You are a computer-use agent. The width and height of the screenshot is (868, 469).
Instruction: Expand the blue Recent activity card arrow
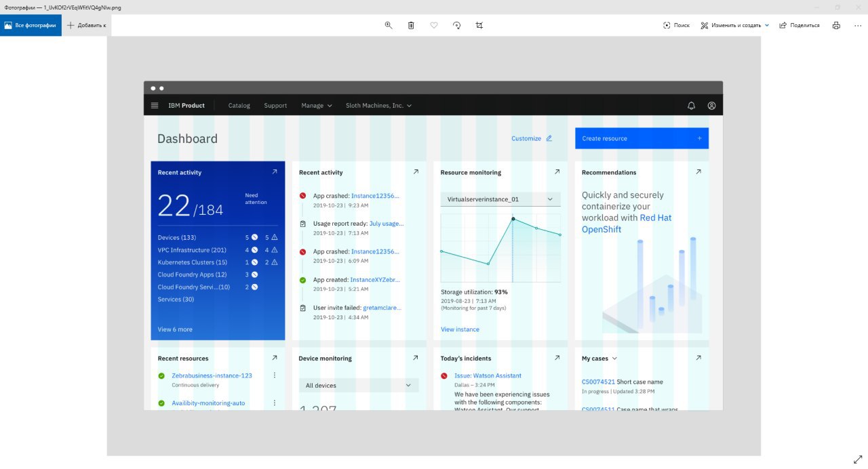[275, 172]
